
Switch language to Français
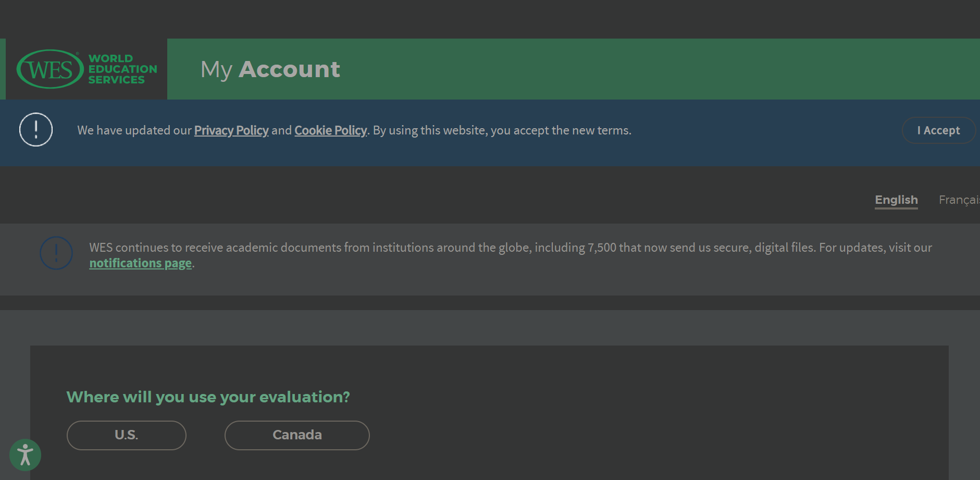click(959, 200)
